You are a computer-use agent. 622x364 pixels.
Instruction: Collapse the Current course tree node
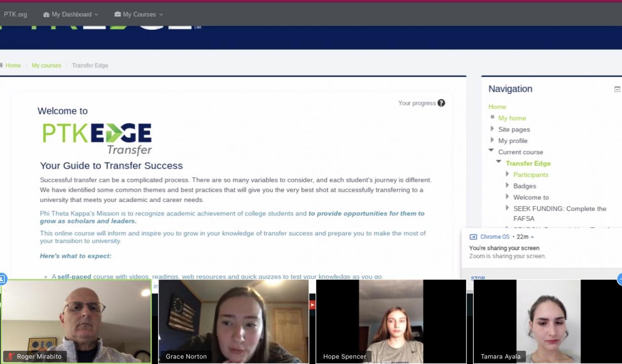click(x=491, y=151)
